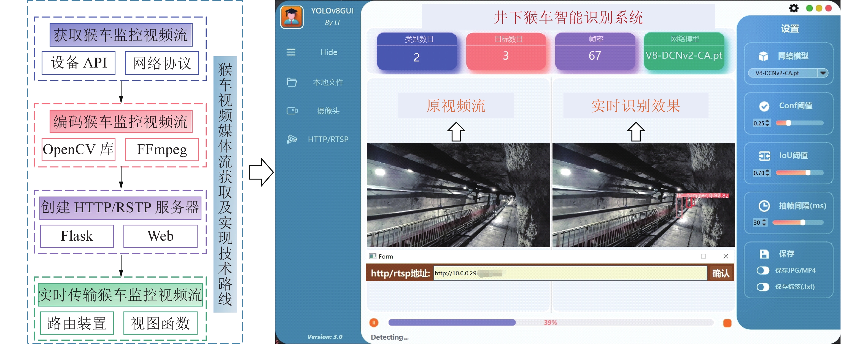Enable the save labels (.txt) switch
The height and width of the screenshot is (344, 868).
click(x=763, y=287)
